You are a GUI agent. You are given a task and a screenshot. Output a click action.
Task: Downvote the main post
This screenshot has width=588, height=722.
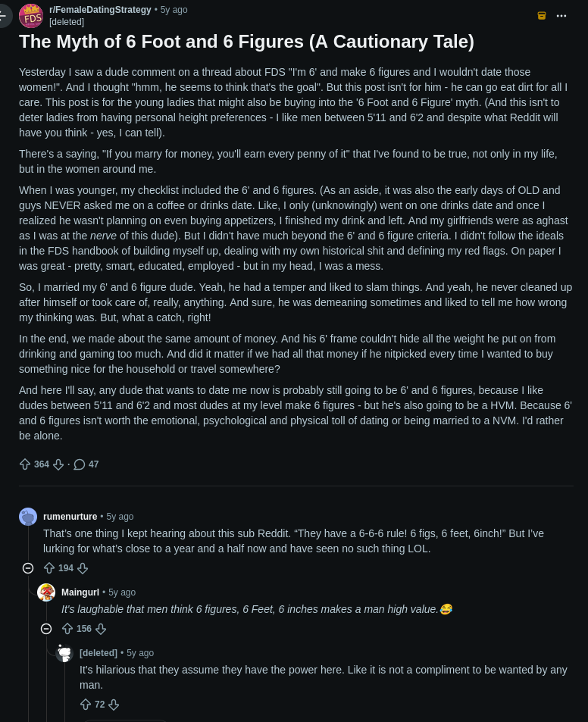pyautogui.click(x=58, y=464)
